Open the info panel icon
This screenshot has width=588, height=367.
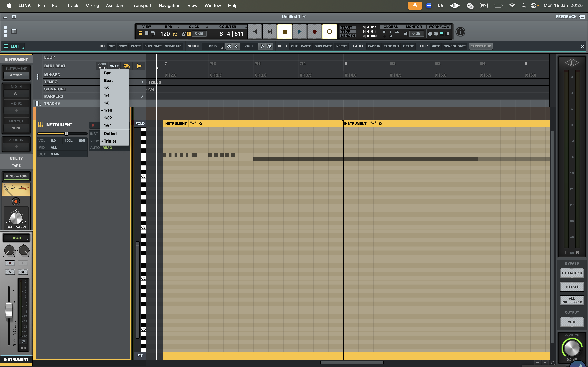(460, 32)
